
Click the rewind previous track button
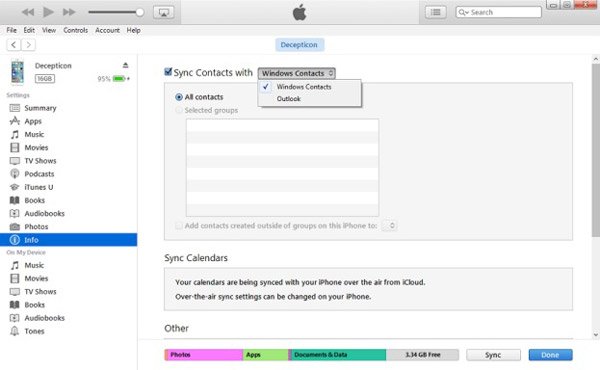pos(28,12)
